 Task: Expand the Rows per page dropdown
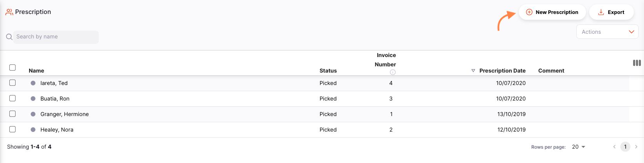point(579,147)
